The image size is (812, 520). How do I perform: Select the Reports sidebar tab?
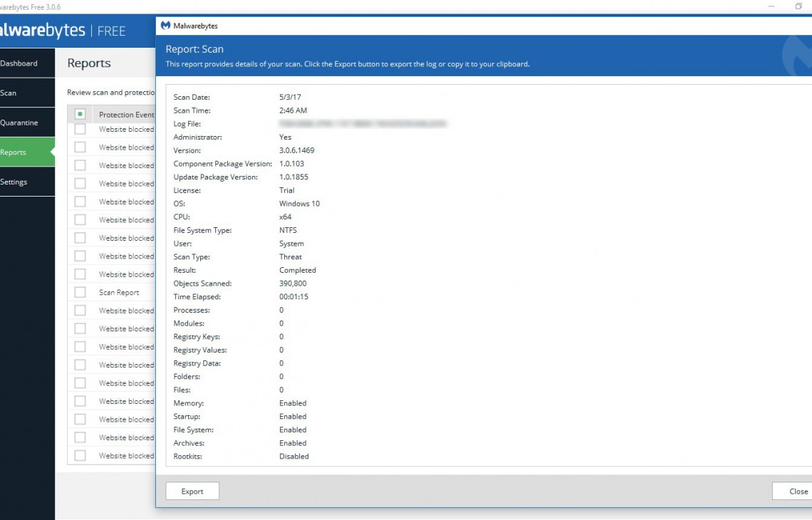coord(27,152)
